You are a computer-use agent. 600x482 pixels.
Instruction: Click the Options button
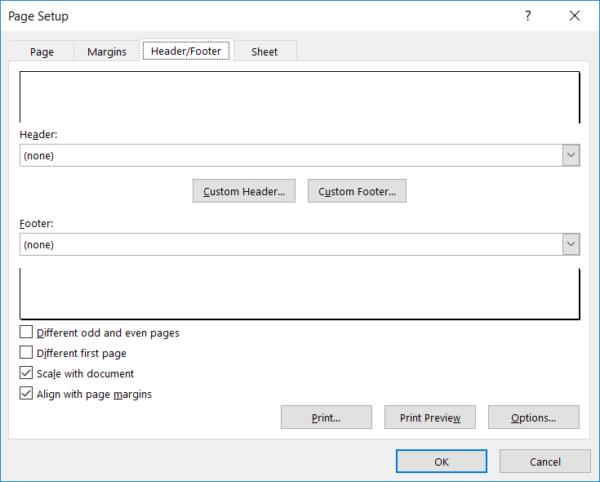click(535, 418)
